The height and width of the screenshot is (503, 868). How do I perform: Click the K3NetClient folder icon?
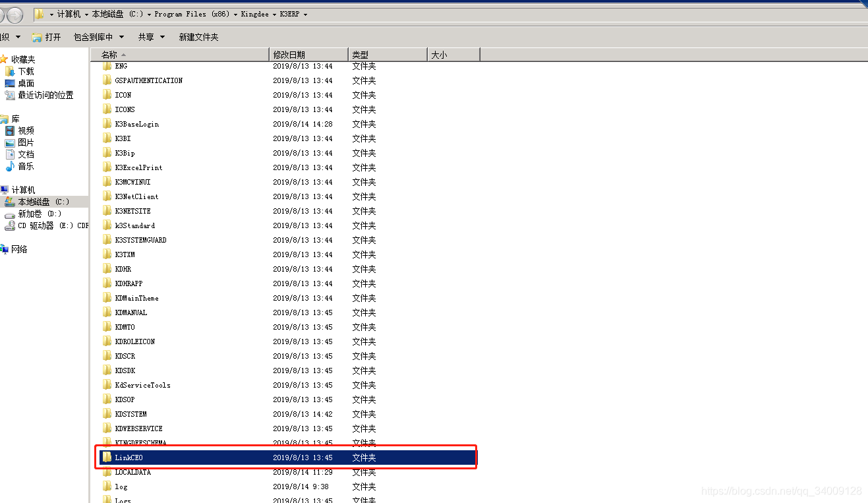tap(107, 196)
